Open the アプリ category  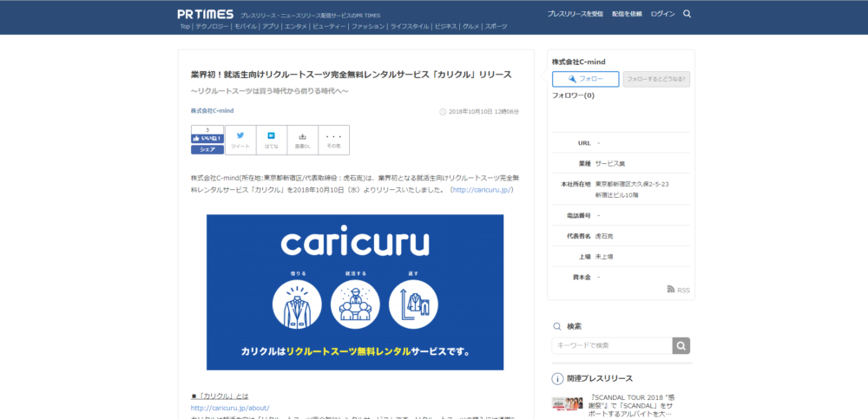point(271,26)
